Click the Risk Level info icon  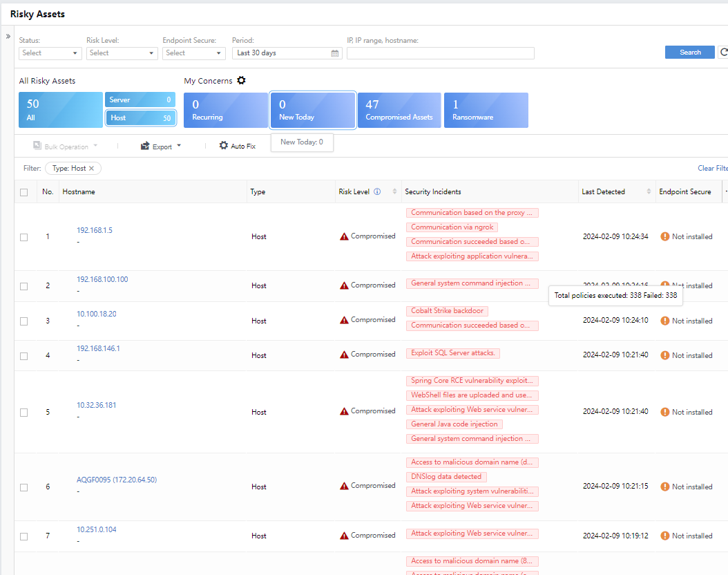377,192
